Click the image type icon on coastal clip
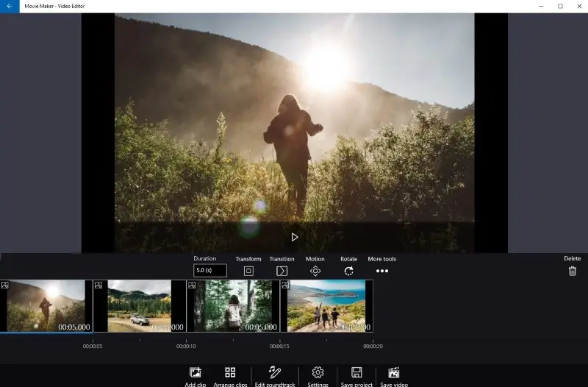This screenshot has height=387, width=588. click(x=285, y=285)
